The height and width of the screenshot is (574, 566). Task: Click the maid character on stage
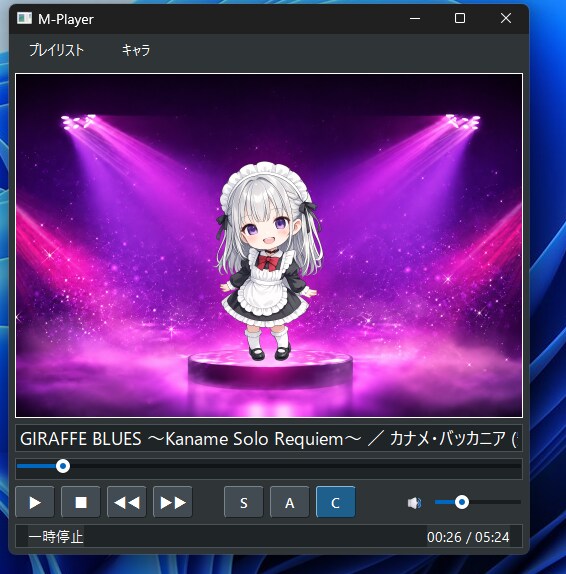(x=269, y=261)
